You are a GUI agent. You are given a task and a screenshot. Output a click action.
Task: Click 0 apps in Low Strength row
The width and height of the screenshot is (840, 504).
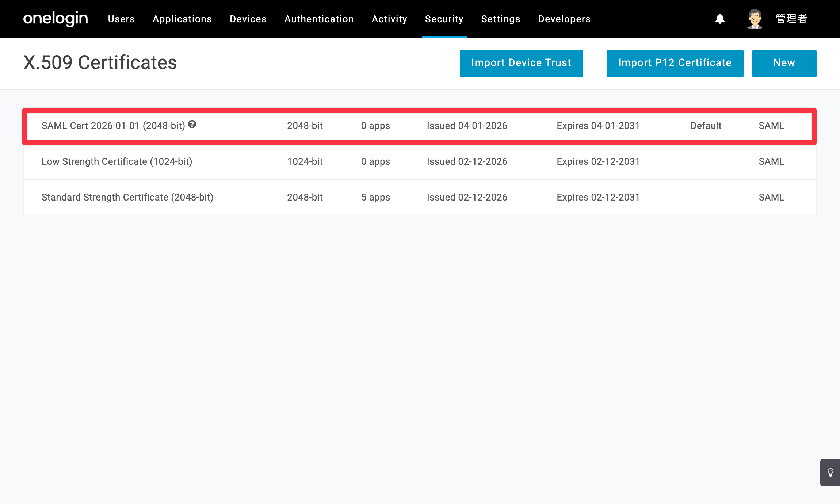[375, 161]
